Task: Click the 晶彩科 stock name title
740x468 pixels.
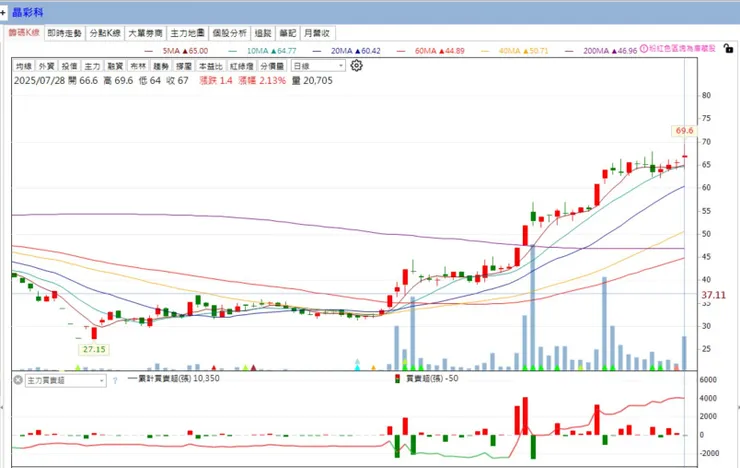Action: coord(27,13)
